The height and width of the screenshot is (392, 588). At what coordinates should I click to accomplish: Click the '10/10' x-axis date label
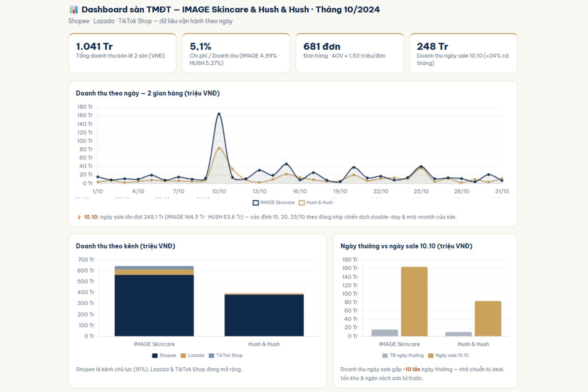coord(219,191)
